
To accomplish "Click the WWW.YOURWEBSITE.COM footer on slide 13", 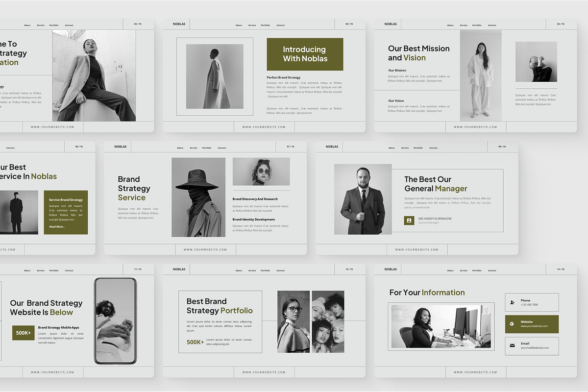I will [x=264, y=372].
